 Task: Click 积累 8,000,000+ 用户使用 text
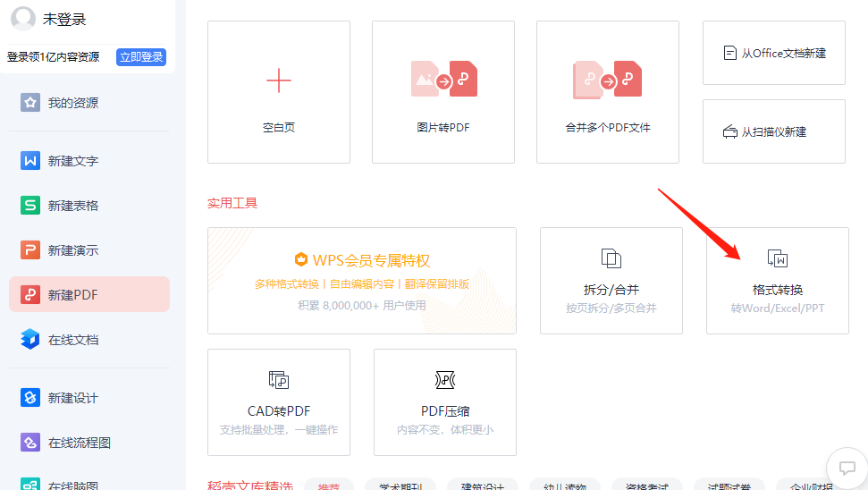pos(362,305)
